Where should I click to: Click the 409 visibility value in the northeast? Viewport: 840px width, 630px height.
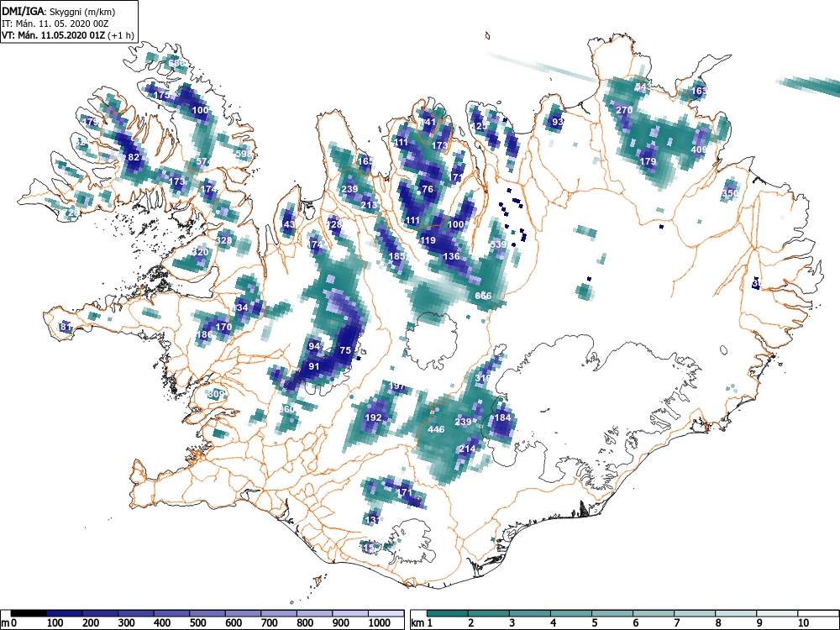tap(699, 150)
